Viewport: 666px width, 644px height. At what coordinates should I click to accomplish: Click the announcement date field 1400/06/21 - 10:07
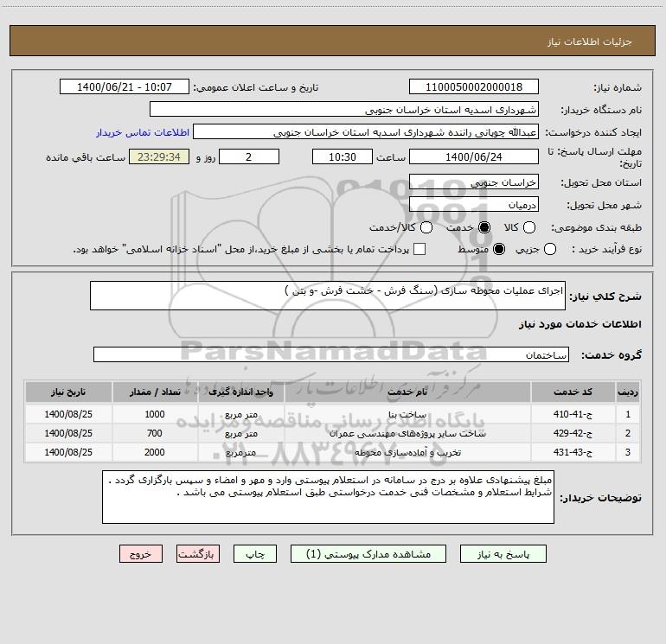click(125, 87)
